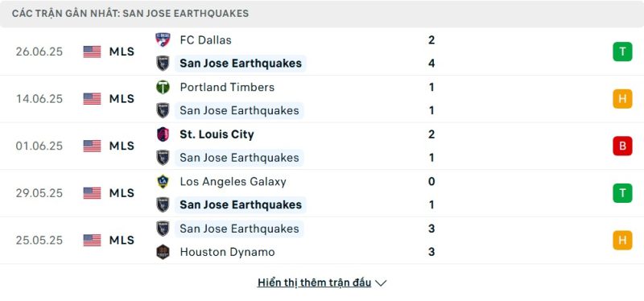Select the highlighted San Jose Earthquakes in the 29.05.25 match
This screenshot has width=644, height=301.
coord(241,205)
